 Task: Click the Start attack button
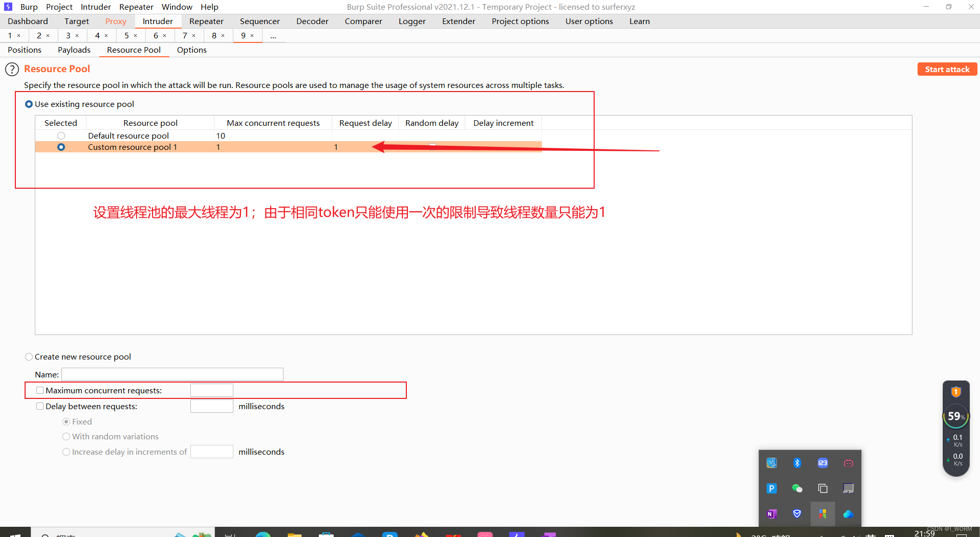pos(947,69)
